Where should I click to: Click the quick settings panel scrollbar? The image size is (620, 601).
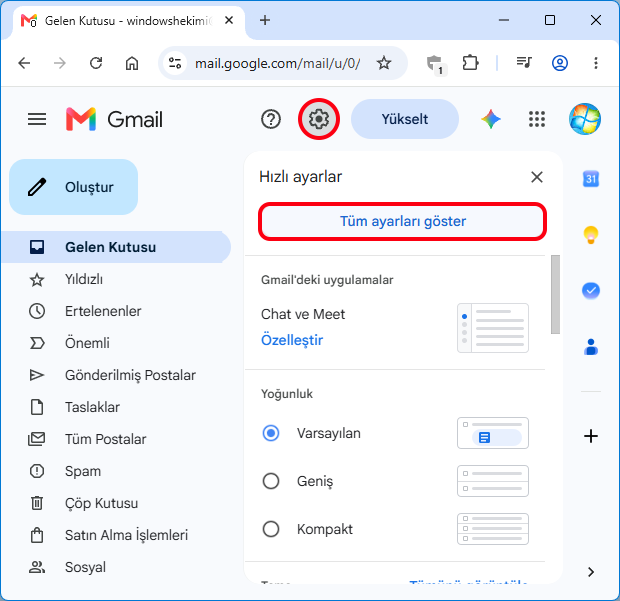click(556, 295)
